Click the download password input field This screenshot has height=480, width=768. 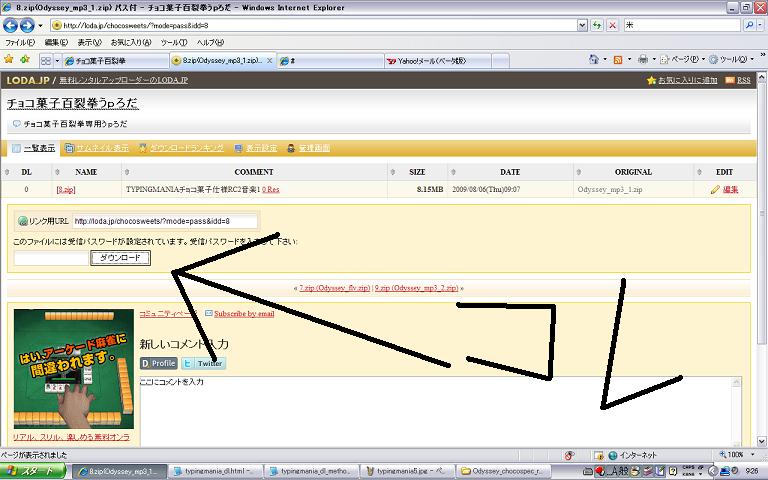tap(52, 259)
